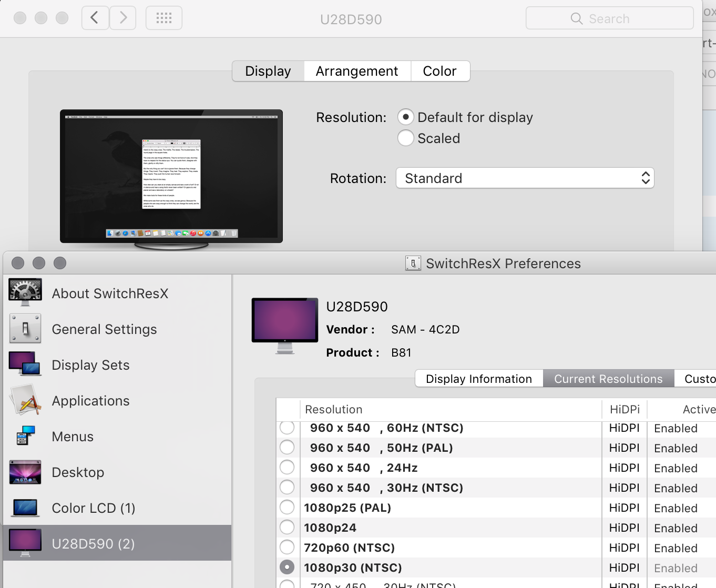Image resolution: width=716 pixels, height=588 pixels.
Task: Select 960 x 540 50Hz (PAL) resolution
Action: pyautogui.click(x=287, y=448)
